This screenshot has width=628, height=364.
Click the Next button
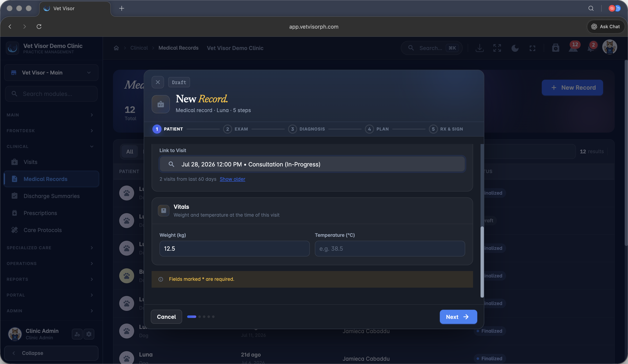[x=458, y=317]
